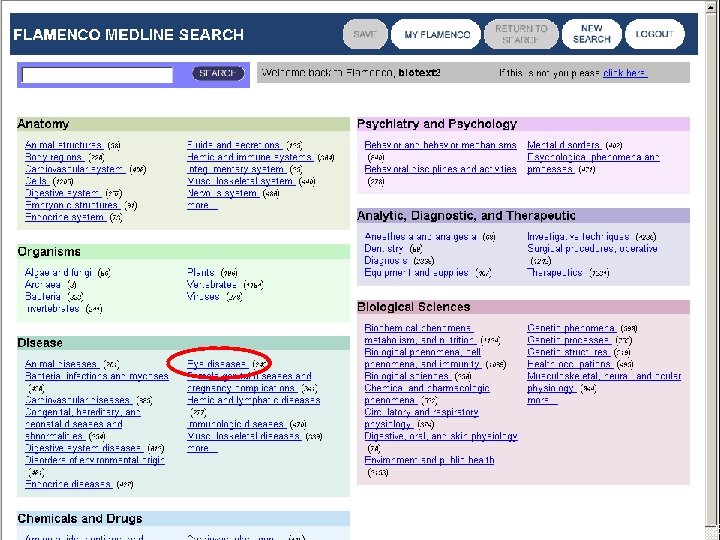Image resolution: width=720 pixels, height=540 pixels.
Task: Open Therapeutics category
Action: click(555, 272)
